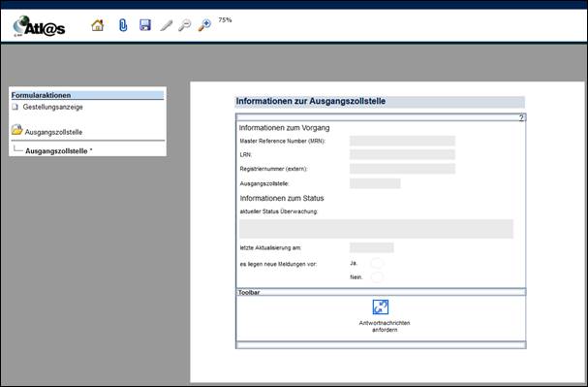Click the Registriernummer (extern) field
Image resolution: width=588 pixels, height=387 pixels.
[402, 169]
